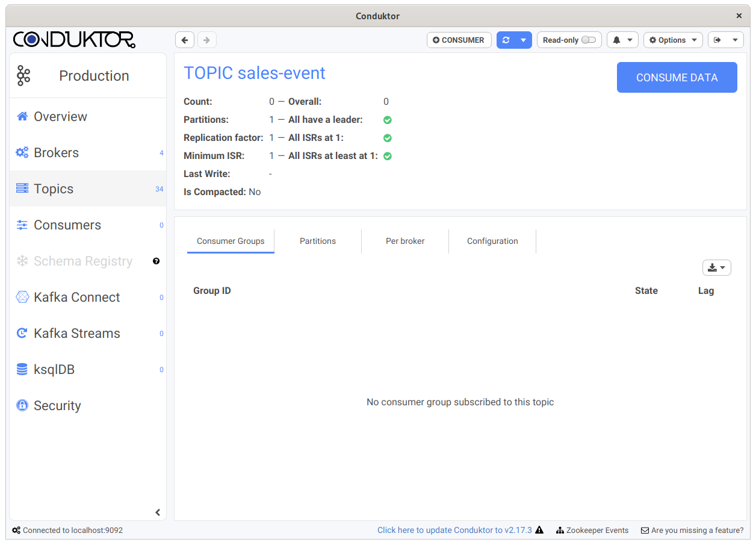Sort by the Group ID column header
This screenshot has width=756, height=545.
click(x=212, y=291)
